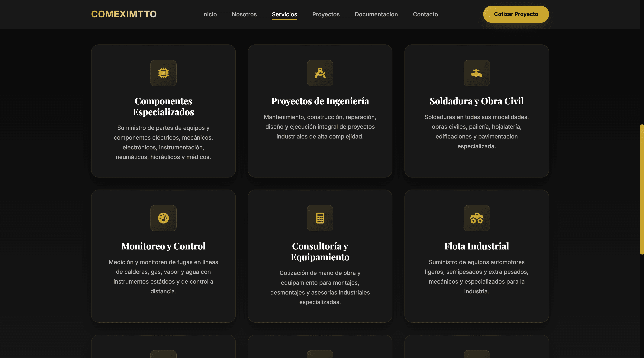The height and width of the screenshot is (358, 644).
Task: Click the description starting 'Soldaduras en todas sus modalidades'
Action: 476,132
